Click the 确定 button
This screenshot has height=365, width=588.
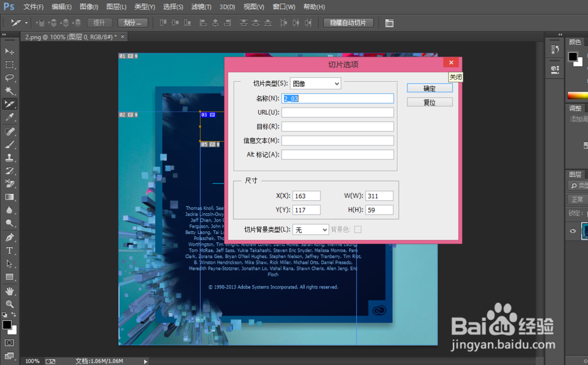pyautogui.click(x=430, y=88)
